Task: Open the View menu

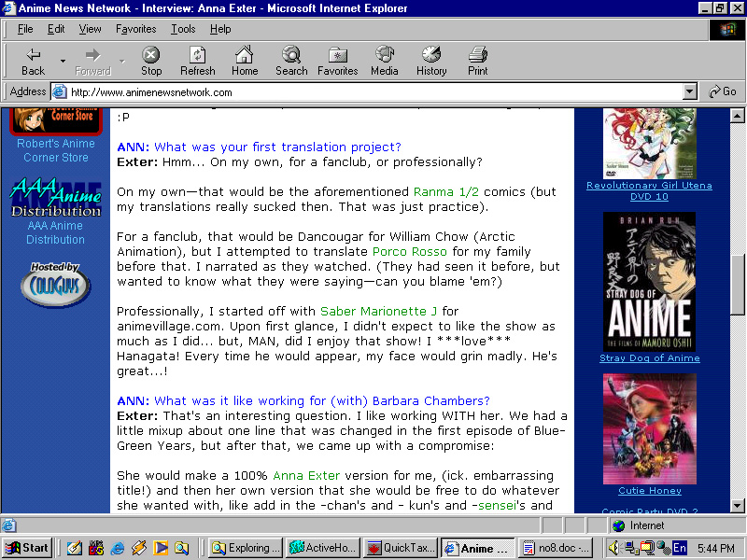Action: (x=90, y=29)
